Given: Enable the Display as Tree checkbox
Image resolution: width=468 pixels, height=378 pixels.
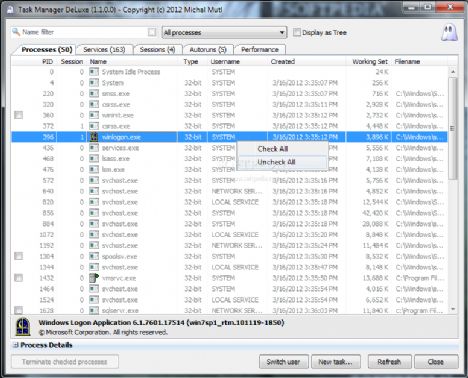Looking at the screenshot, I should [x=297, y=32].
